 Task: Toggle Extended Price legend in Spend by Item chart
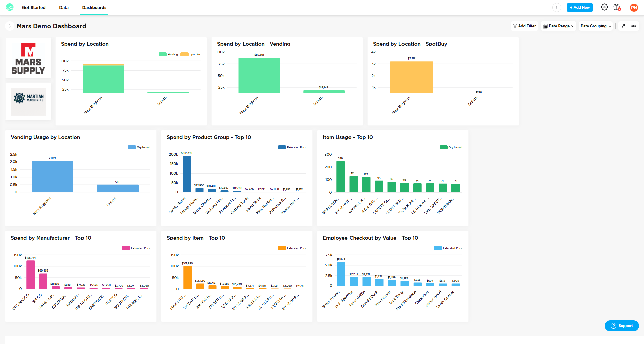[292, 248]
